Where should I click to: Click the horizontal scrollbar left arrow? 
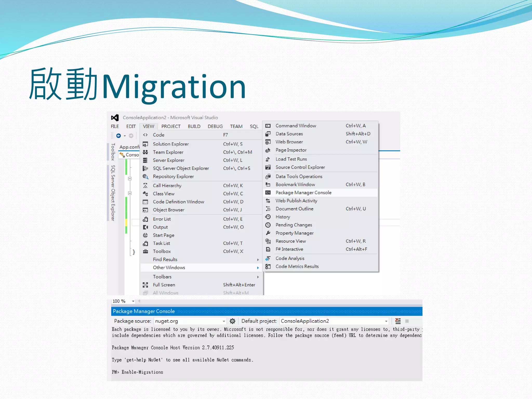pyautogui.click(x=139, y=301)
